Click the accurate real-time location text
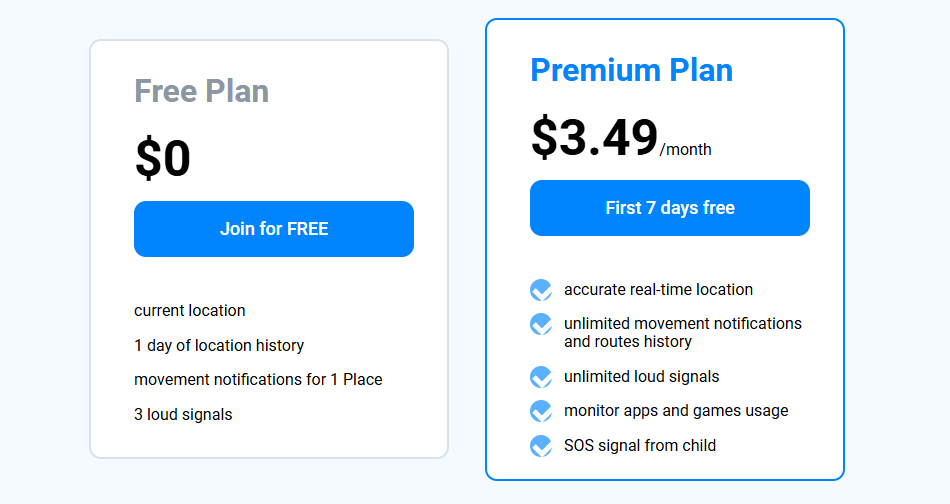This screenshot has width=950, height=504. [x=658, y=290]
